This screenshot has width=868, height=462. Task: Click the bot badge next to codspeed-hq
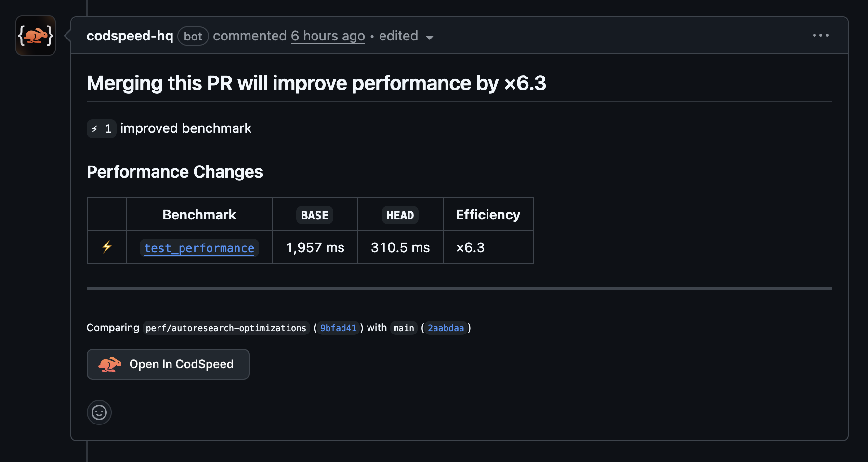193,36
